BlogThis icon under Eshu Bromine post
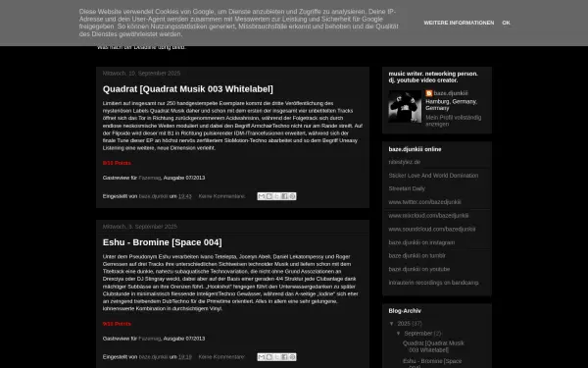Image resolution: width=588 pixels, height=368 pixels. pyautogui.click(x=269, y=357)
